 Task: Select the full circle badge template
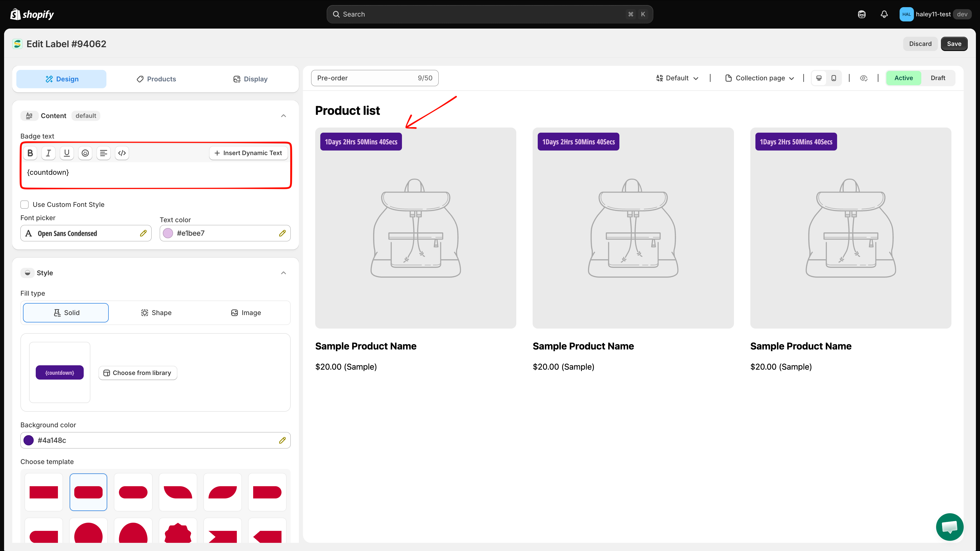point(88,531)
